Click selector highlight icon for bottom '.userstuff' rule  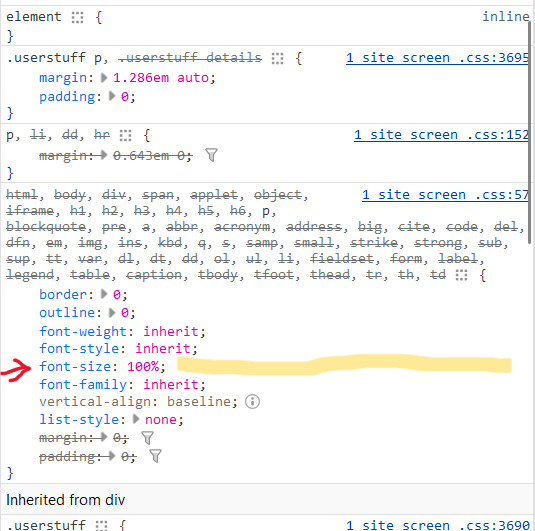click(x=101, y=526)
